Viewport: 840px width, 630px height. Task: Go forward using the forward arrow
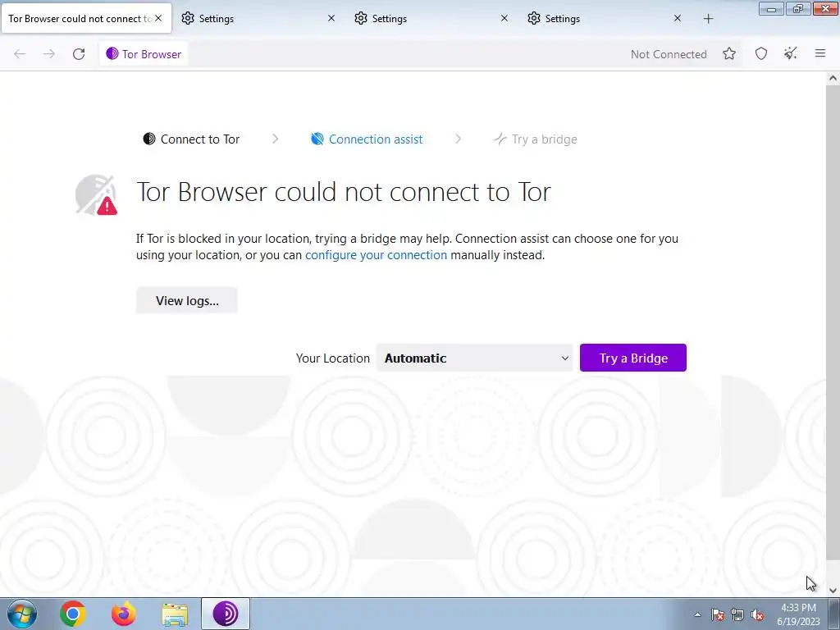click(49, 53)
